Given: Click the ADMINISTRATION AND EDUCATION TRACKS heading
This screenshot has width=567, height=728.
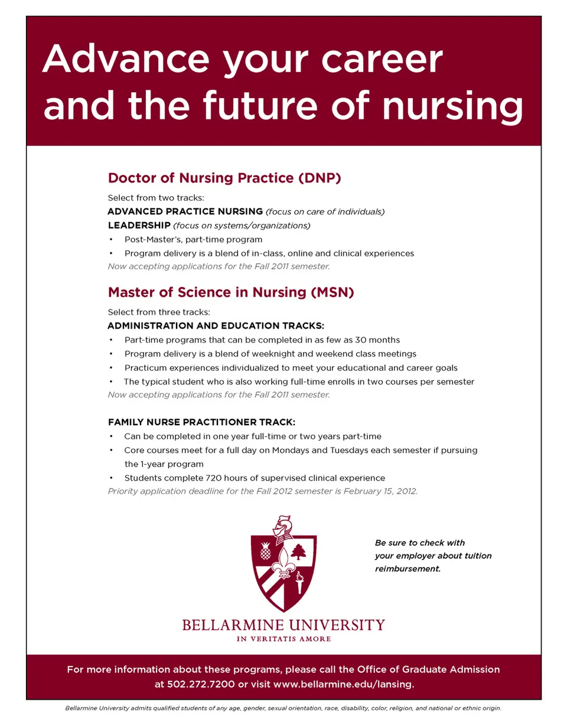Looking at the screenshot, I should click(216, 326).
